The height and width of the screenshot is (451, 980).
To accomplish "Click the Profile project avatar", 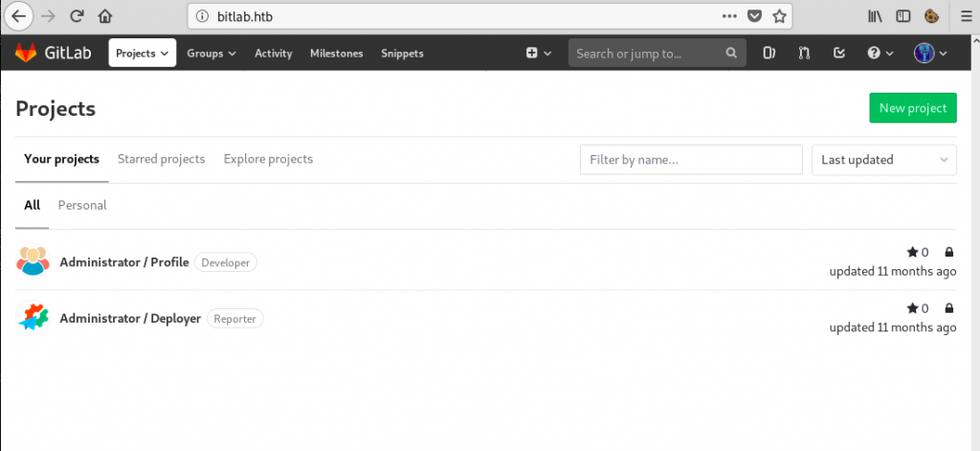I will (33, 260).
